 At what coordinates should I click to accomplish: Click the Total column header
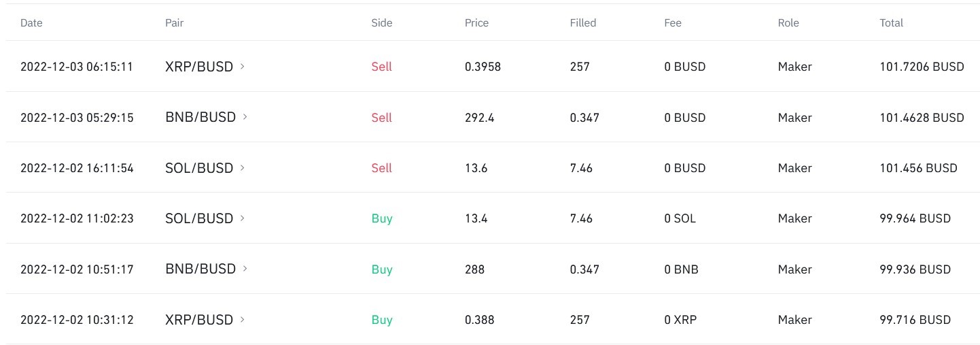pyautogui.click(x=891, y=22)
